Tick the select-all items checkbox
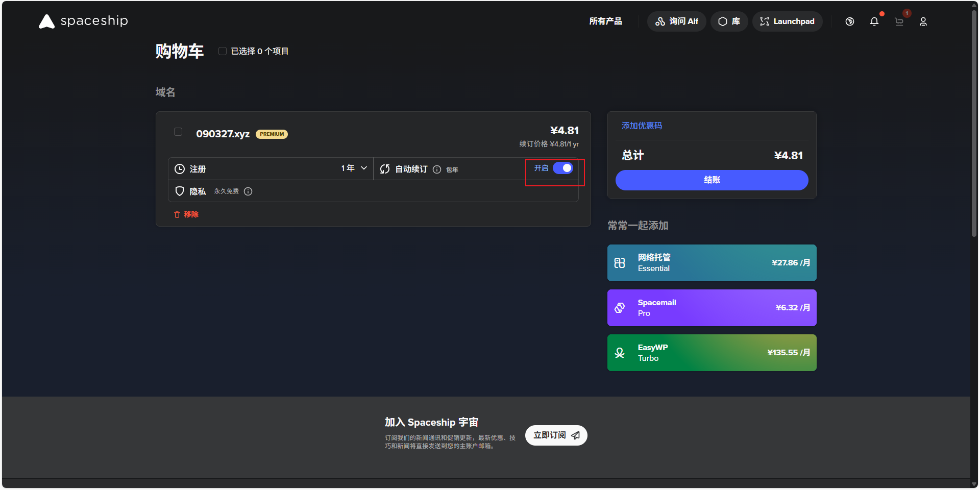Screen dimensions: 980x490 click(223, 51)
